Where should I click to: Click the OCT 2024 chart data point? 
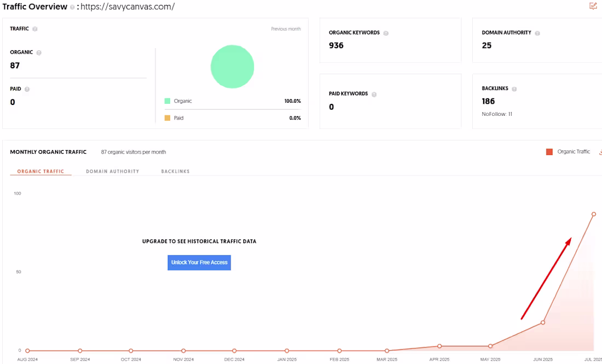pyautogui.click(x=131, y=350)
